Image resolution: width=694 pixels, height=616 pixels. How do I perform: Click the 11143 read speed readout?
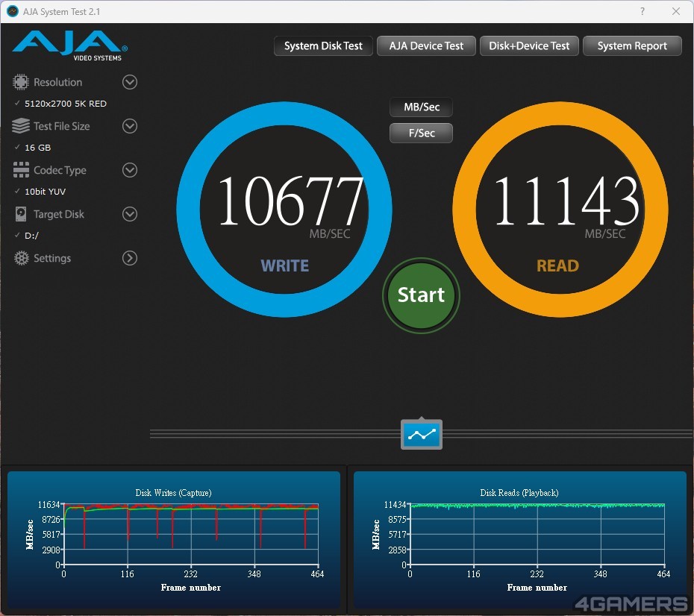click(566, 201)
